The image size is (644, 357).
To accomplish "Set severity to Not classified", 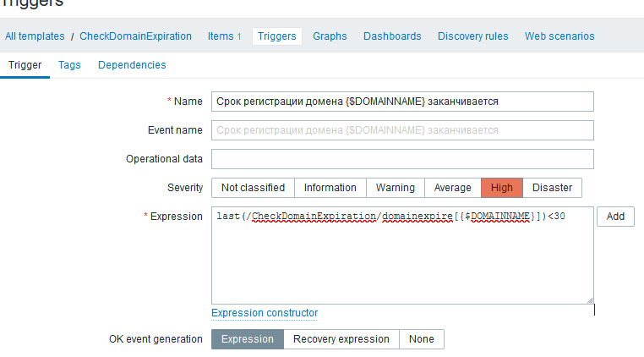I will coord(253,188).
